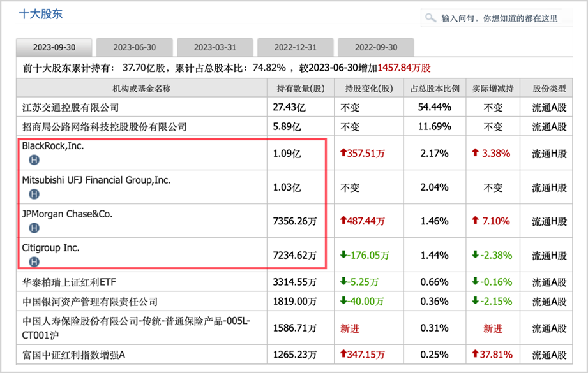
Task: Click the search magnifier icon
Action: [431, 18]
